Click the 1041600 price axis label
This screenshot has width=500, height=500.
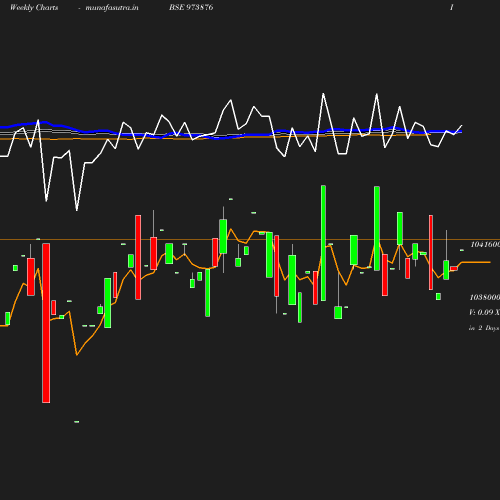pos(485,245)
